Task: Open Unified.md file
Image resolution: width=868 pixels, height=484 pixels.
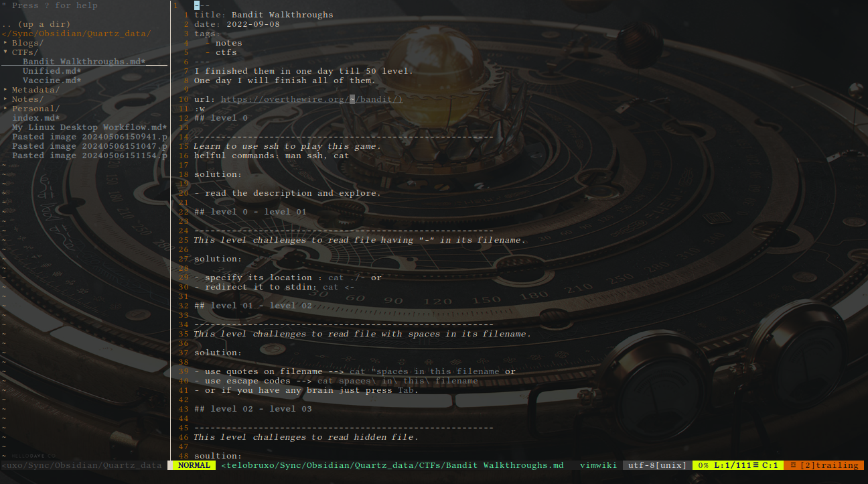Action: (52, 71)
